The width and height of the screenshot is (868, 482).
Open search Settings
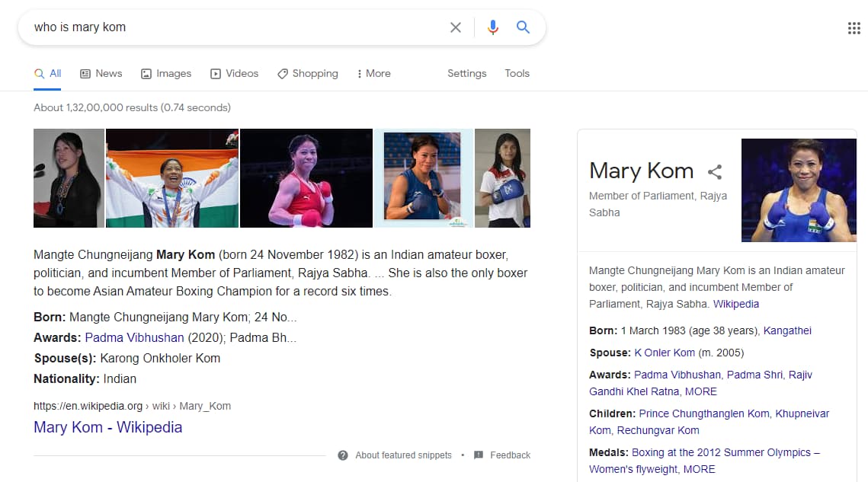tap(466, 74)
